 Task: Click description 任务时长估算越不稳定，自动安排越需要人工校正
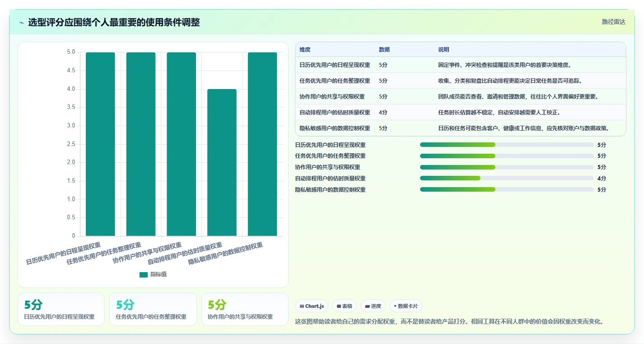[x=499, y=113]
